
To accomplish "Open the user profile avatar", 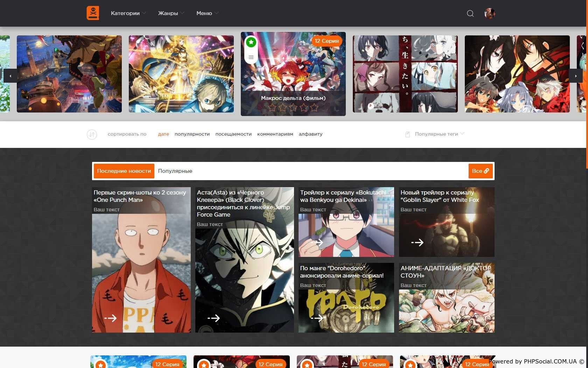I will (489, 13).
